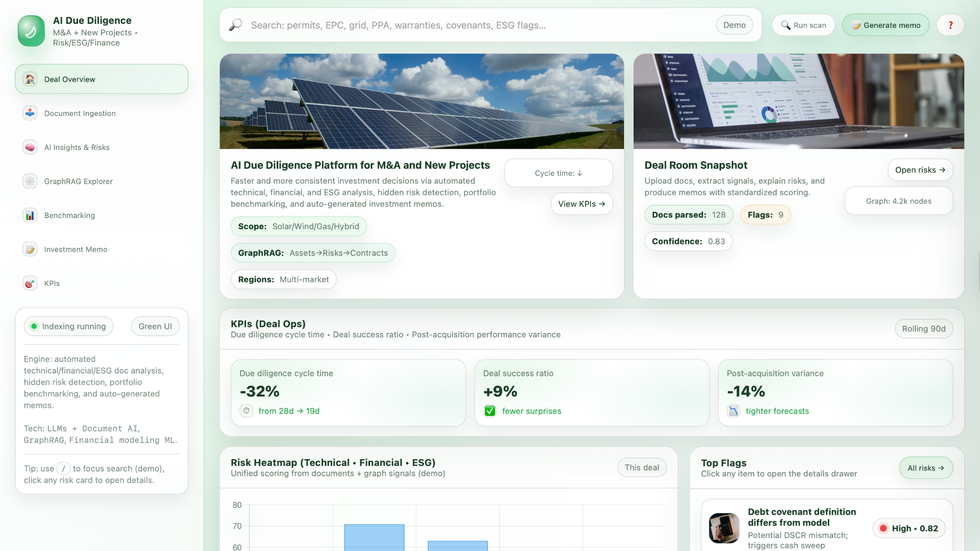980x551 pixels.
Task: Go to AI Insights & Risks
Action: (x=77, y=147)
